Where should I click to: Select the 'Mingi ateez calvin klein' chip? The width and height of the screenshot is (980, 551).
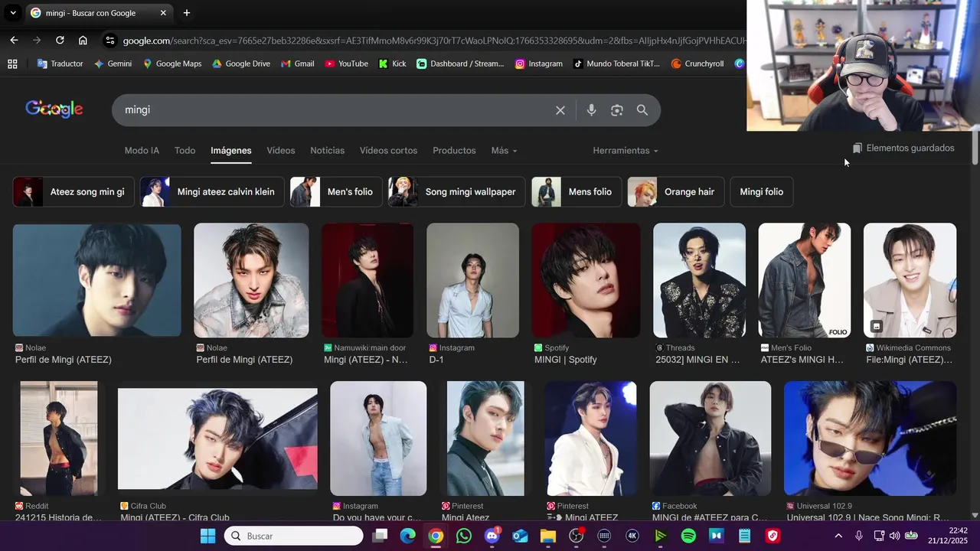tap(212, 192)
